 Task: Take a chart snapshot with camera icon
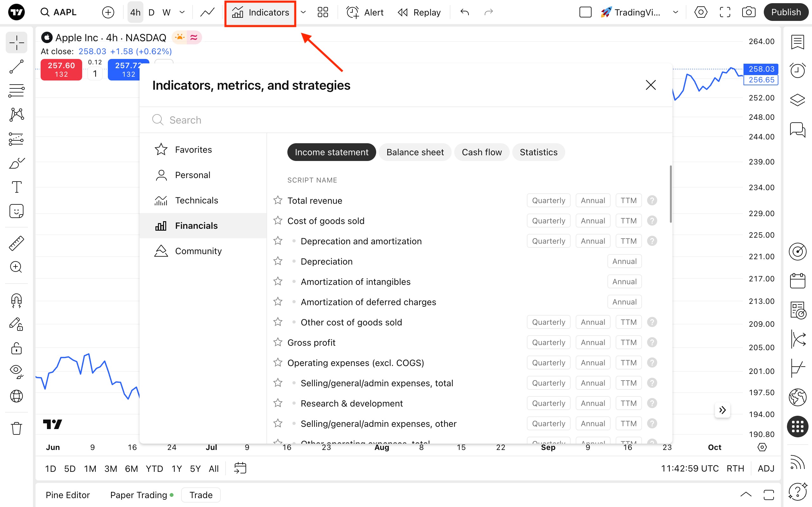click(749, 12)
